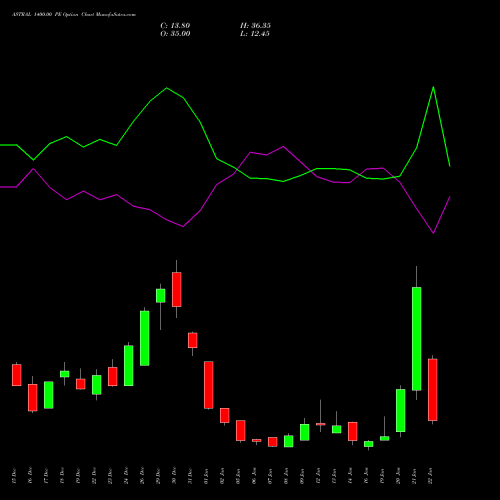
Task: Click the red candle for 31 Dec
Action: (x=193, y=340)
